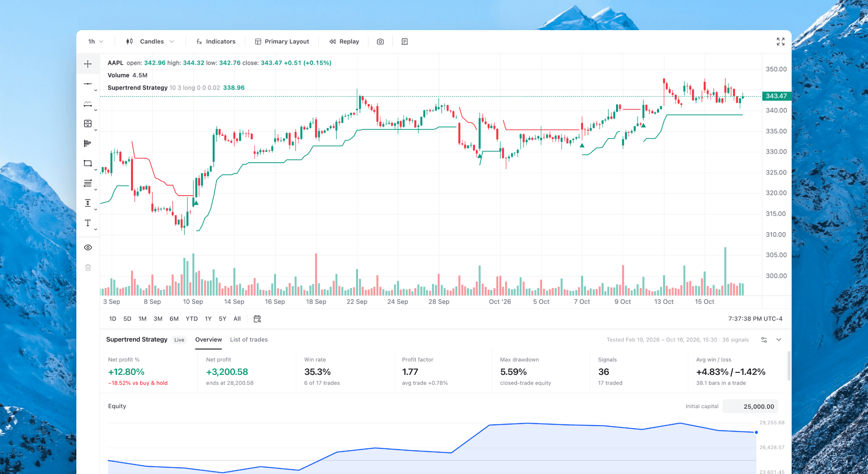This screenshot has width=868, height=474.
Task: Open the Candles chart type dropdown
Action: (x=150, y=41)
